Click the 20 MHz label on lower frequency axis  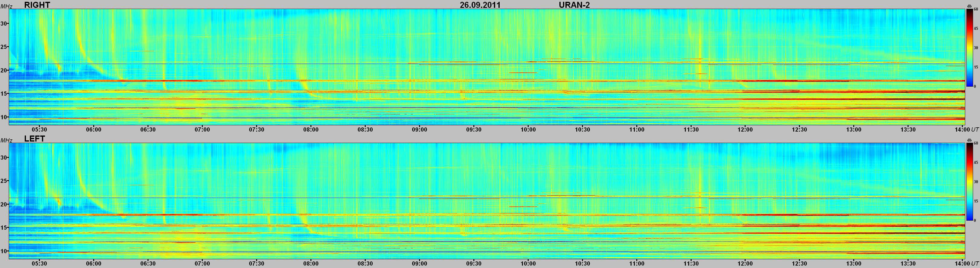coord(4,204)
